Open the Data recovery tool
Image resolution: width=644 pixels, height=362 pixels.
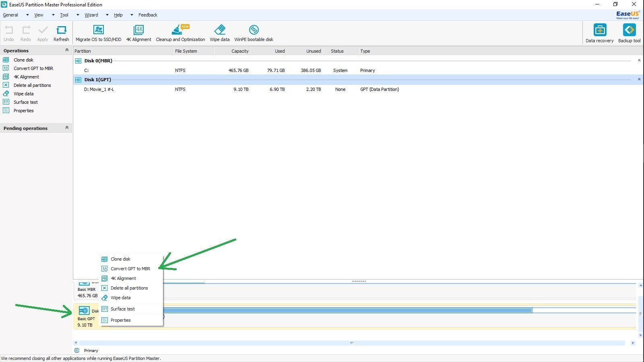click(x=600, y=33)
